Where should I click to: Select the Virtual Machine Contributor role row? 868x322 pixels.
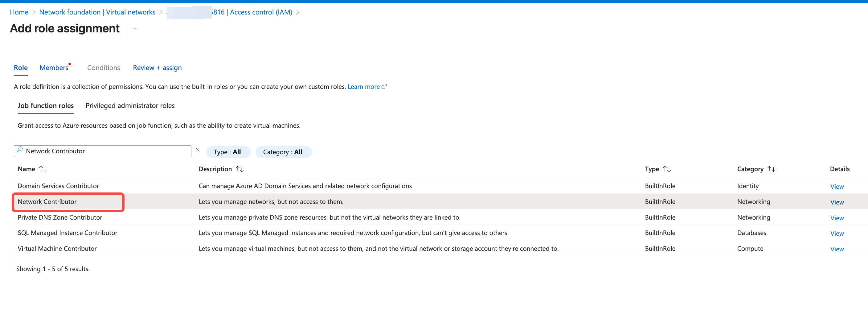click(x=57, y=249)
